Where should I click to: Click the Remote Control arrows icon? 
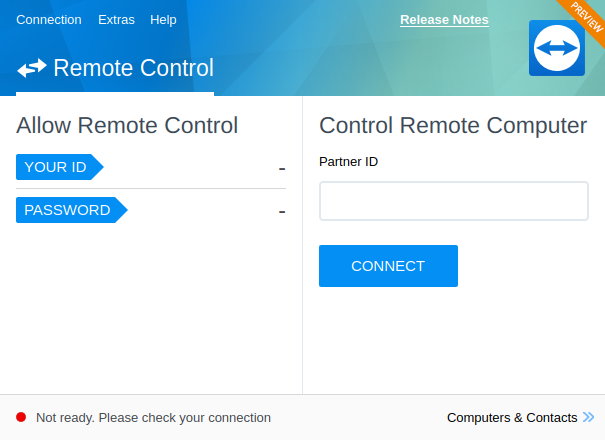(32, 68)
